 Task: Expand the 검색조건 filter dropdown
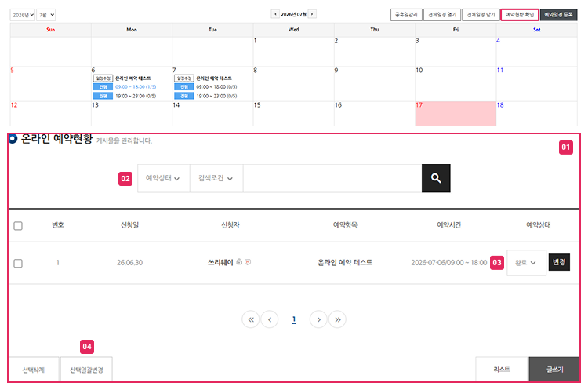click(216, 178)
